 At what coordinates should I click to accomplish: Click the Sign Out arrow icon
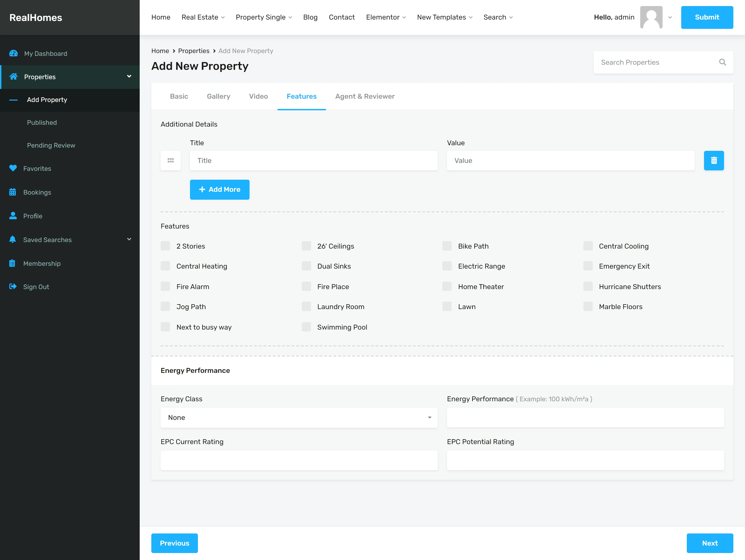coord(13,287)
